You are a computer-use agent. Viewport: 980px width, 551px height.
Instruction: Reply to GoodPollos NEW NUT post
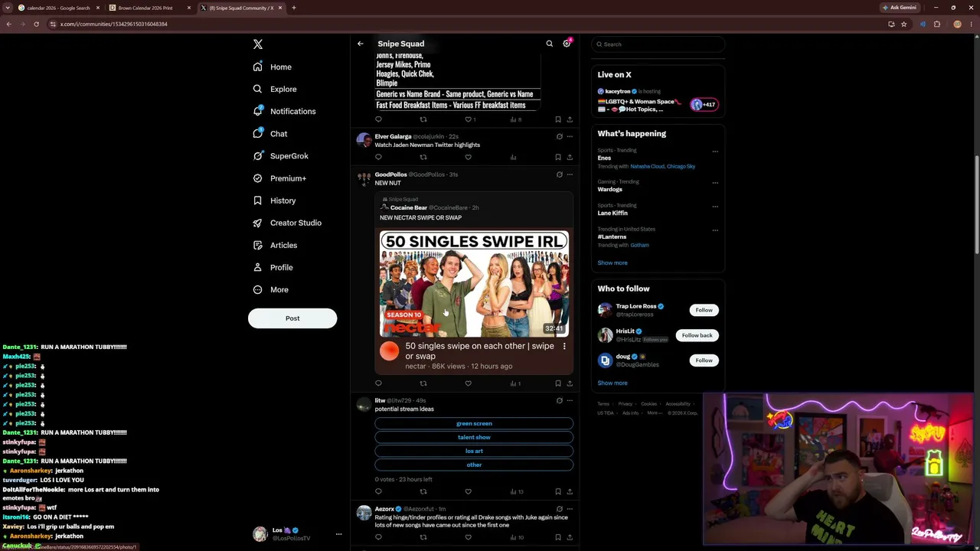click(x=378, y=383)
